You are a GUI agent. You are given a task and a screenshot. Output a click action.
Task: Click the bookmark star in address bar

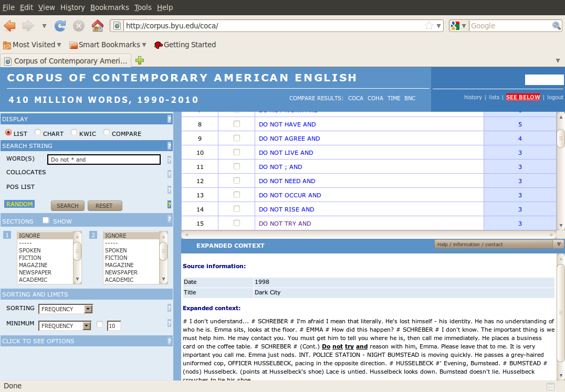click(429, 26)
